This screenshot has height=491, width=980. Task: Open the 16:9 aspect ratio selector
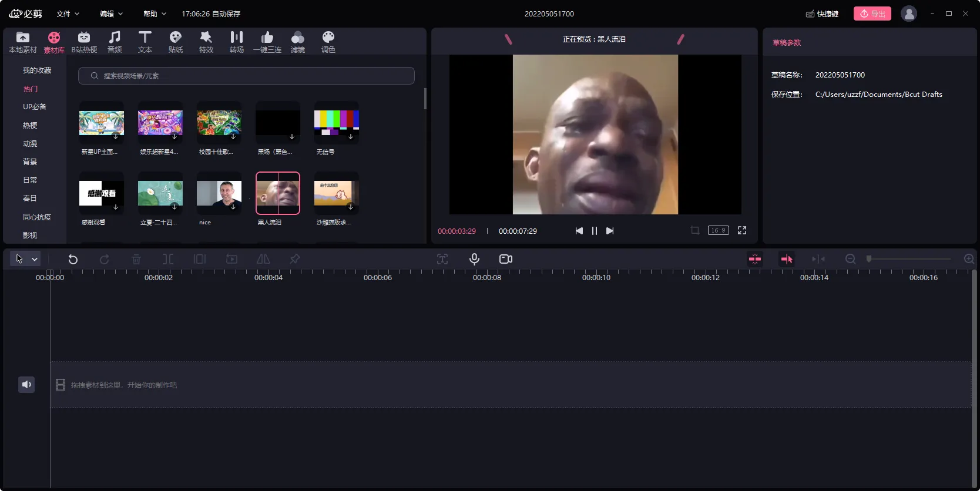point(718,231)
